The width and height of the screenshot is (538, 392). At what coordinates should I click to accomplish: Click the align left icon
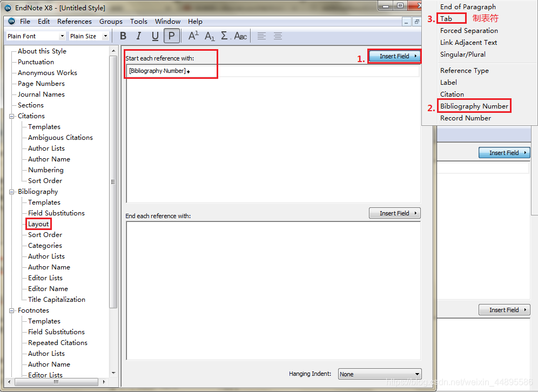261,36
